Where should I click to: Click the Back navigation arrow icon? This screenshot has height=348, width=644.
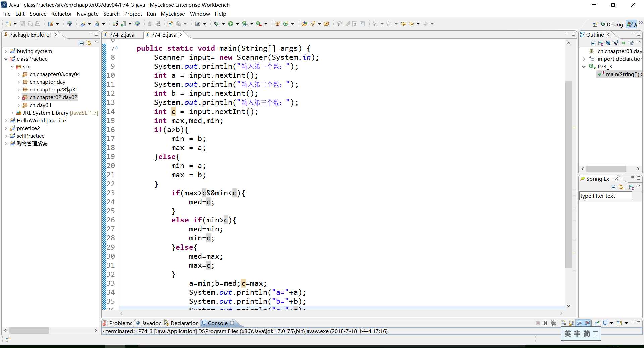coord(412,24)
